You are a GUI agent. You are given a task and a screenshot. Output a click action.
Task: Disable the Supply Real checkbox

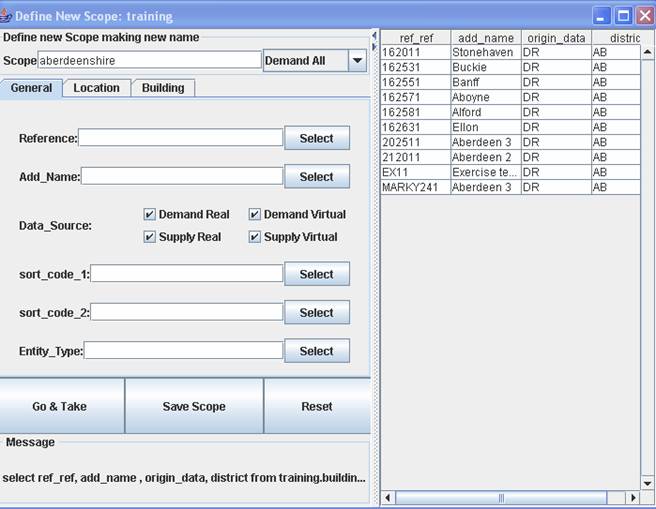(x=150, y=237)
